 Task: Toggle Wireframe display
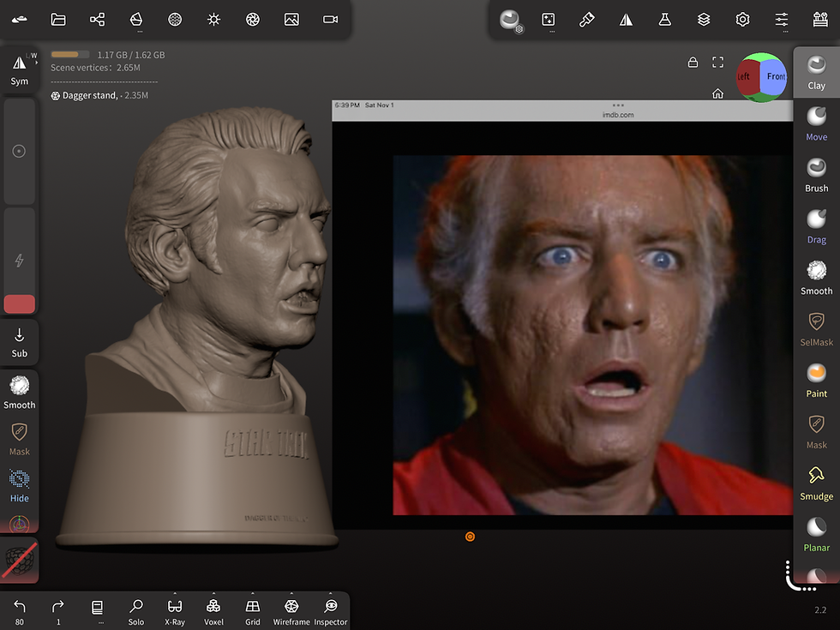click(291, 611)
